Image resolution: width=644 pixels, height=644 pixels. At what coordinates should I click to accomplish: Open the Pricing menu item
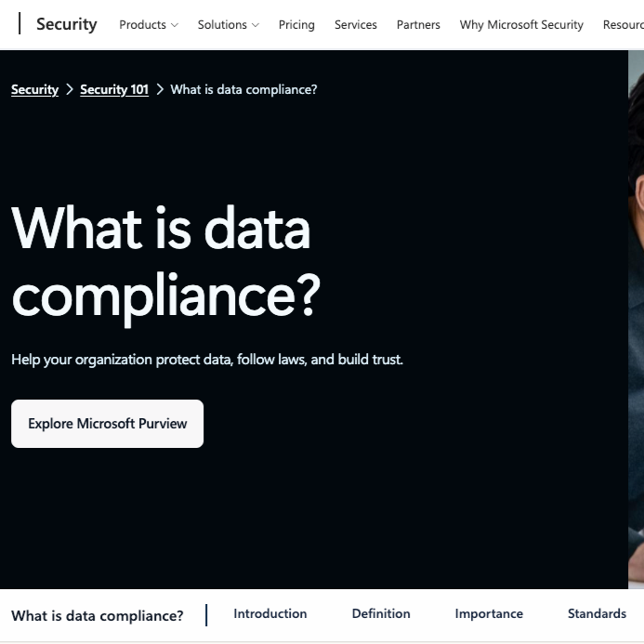pyautogui.click(x=296, y=25)
